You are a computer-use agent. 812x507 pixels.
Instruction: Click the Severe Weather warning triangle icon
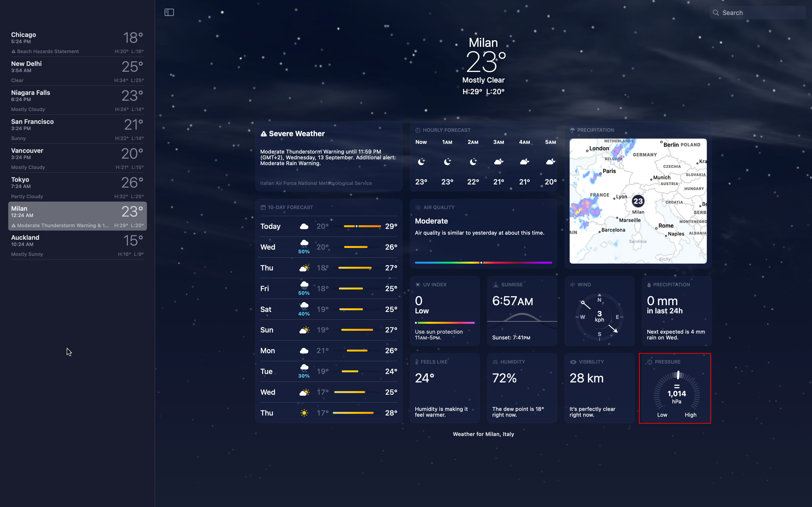pyautogui.click(x=264, y=134)
